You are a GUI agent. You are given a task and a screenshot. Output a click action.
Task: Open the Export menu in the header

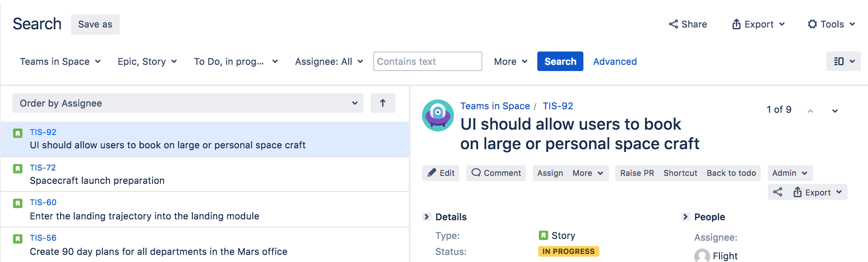pos(758,24)
